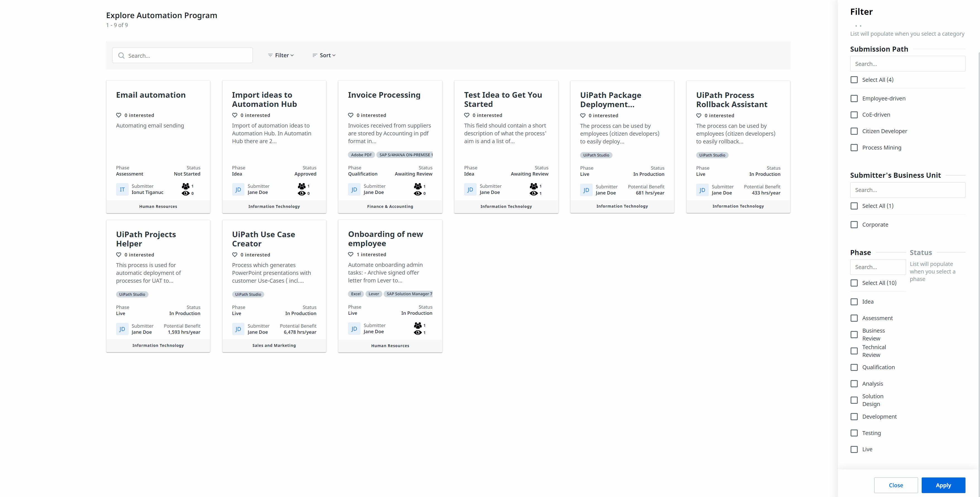Tick the Live phase checkbox

(854, 450)
